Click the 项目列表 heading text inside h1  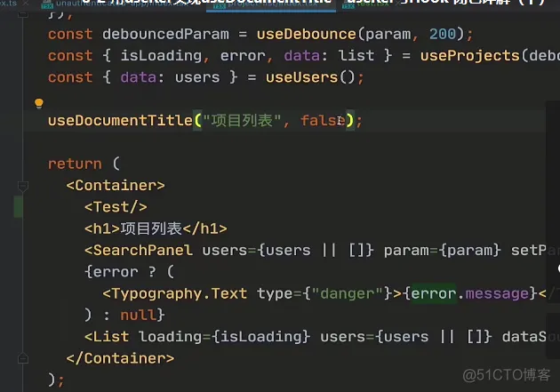(x=151, y=228)
